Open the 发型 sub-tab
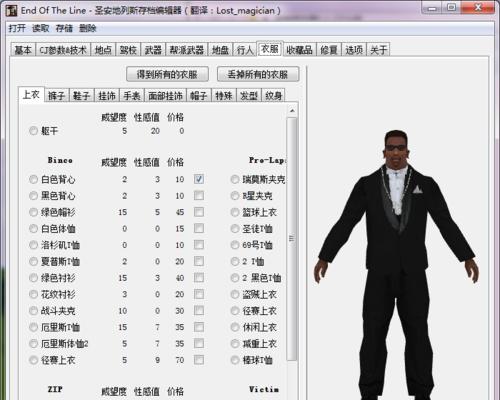This screenshot has width=500, height=400. (249, 96)
